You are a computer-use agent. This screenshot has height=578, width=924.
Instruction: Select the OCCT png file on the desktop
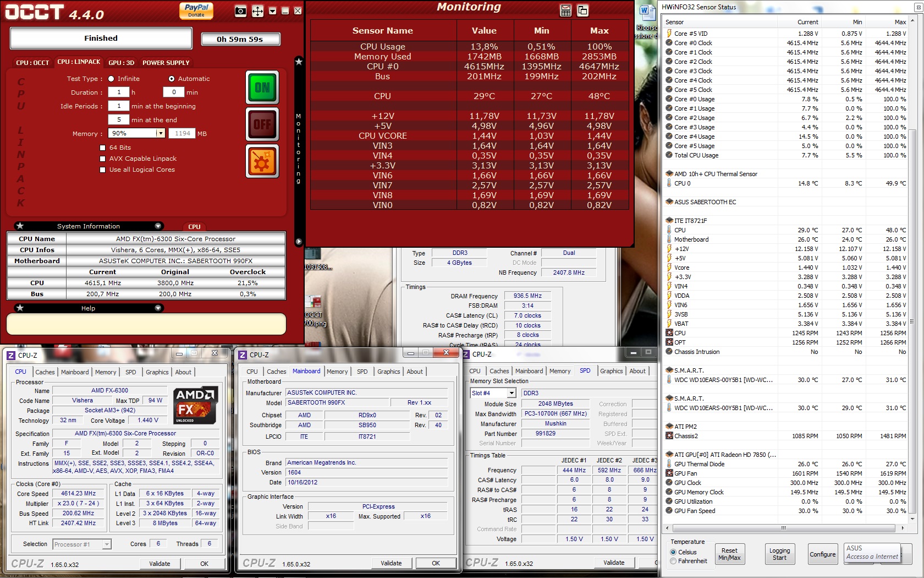(314, 312)
